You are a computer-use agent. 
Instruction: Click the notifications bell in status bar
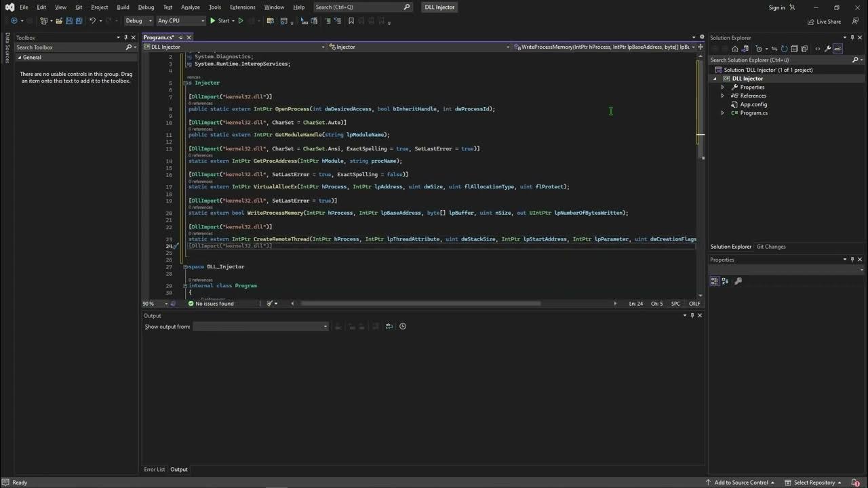857,483
